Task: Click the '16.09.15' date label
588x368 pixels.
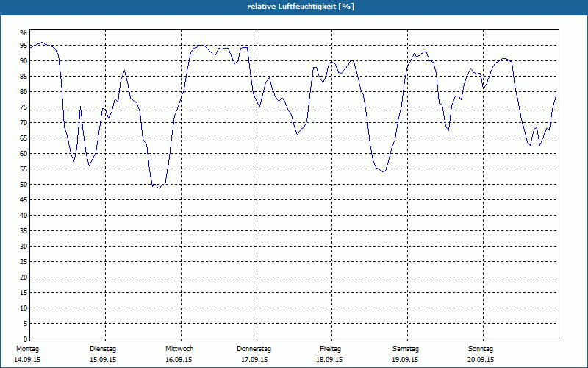Action: (179, 360)
